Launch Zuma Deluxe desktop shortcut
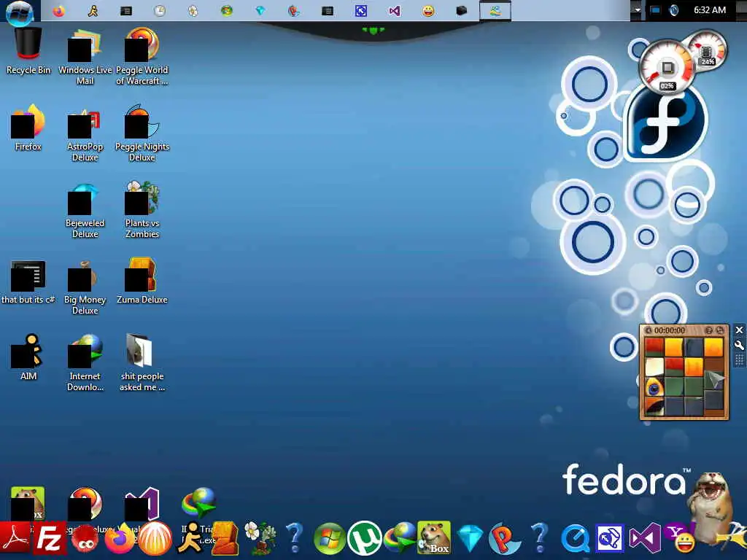The image size is (747, 560). coord(142,281)
